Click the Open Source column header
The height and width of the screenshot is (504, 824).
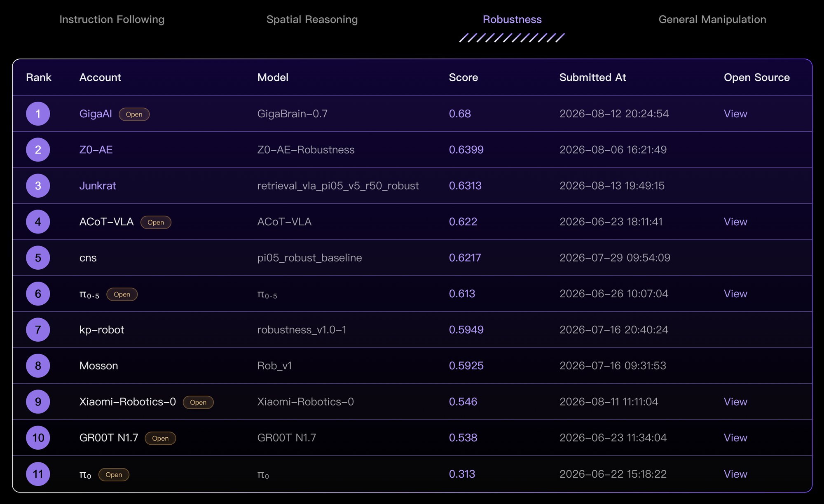tap(757, 77)
